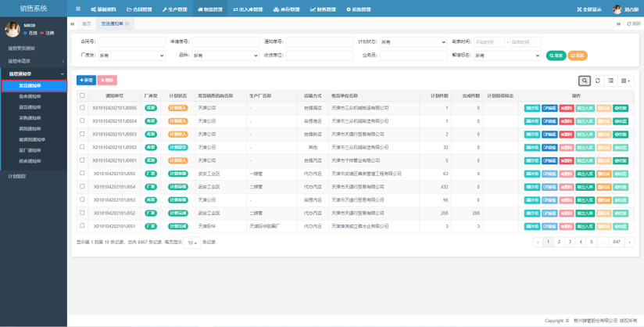The image size is (644, 327).
Task: Go to last page 847 in pagination
Action: point(617,242)
